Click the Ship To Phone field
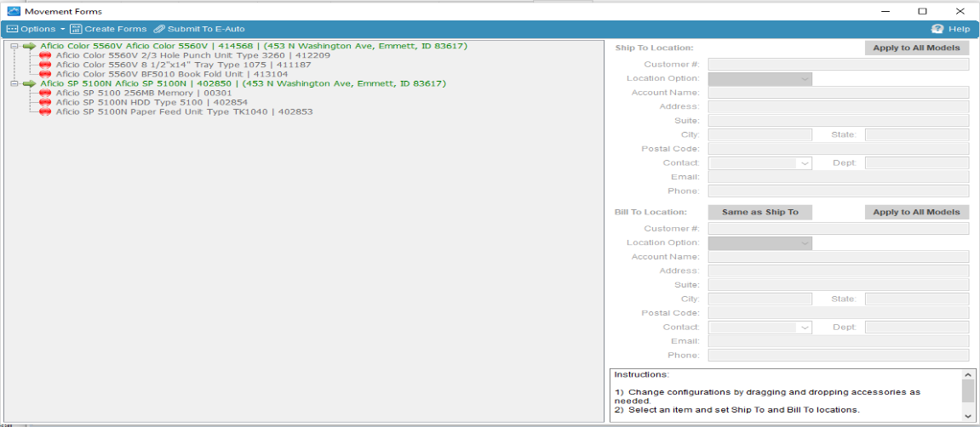 [838, 191]
